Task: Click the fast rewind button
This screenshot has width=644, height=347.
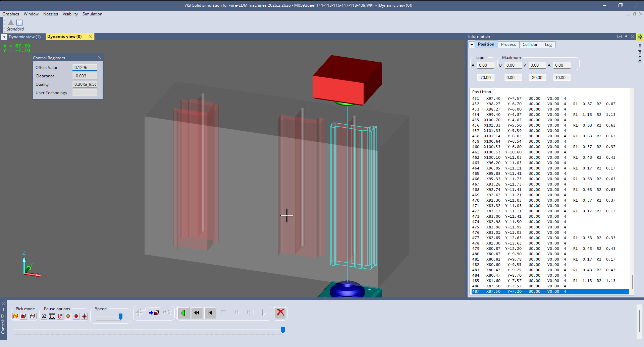Action: 197,313
